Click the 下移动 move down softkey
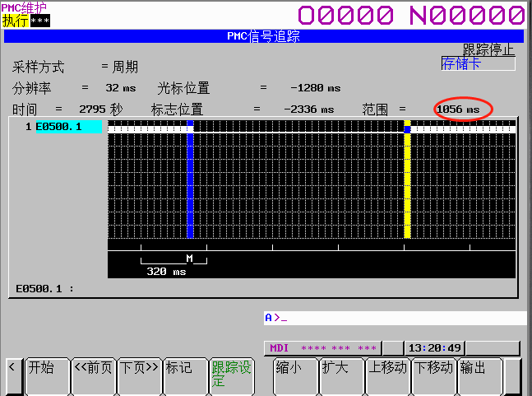Viewport: 532px width, 396px height. click(x=433, y=375)
